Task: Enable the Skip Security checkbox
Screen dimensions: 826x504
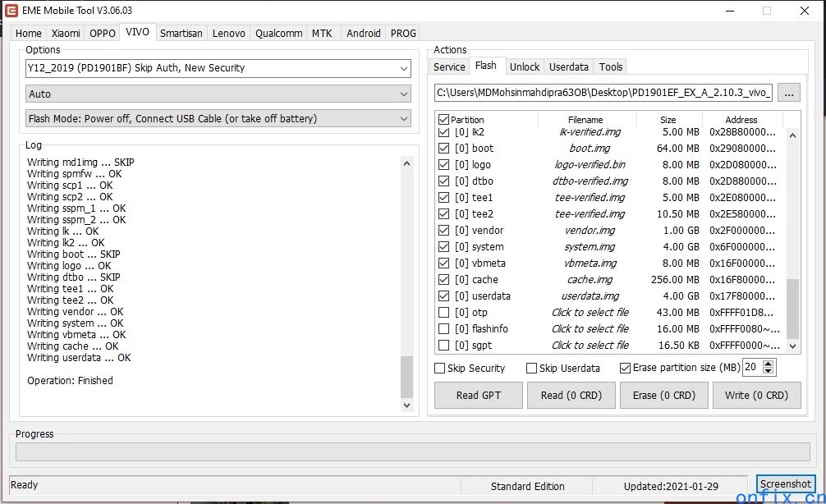Action: point(440,369)
